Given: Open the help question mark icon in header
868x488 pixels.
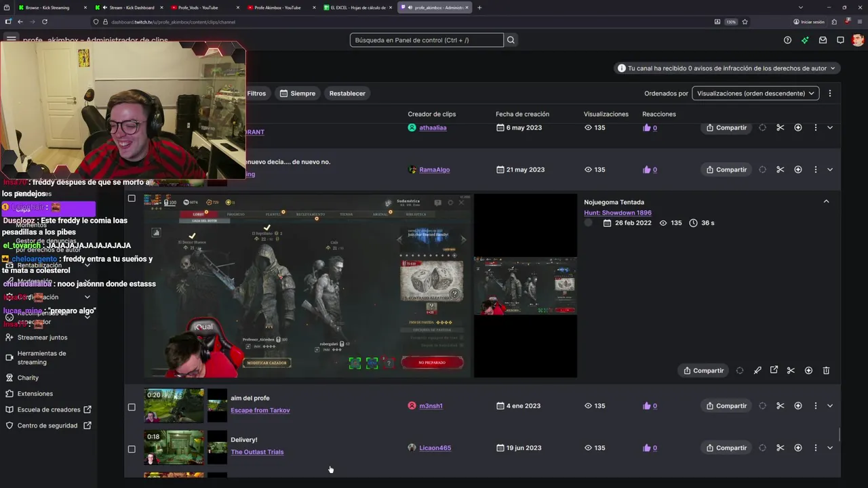Looking at the screenshot, I should coord(787,40).
